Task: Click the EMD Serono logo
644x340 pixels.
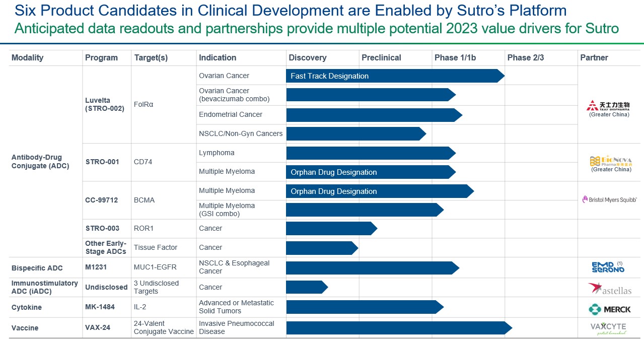Action: [608, 267]
